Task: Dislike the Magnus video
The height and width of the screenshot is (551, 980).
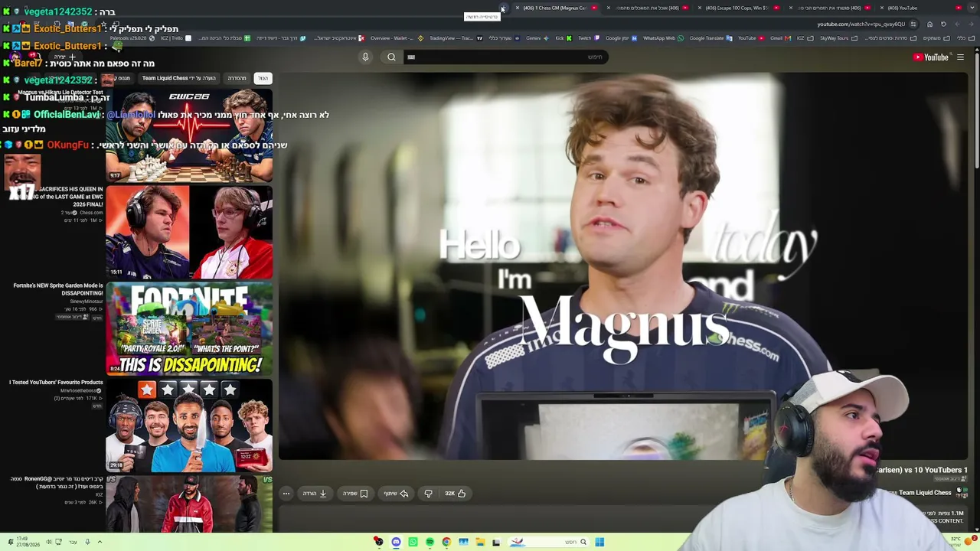Action: (x=428, y=494)
